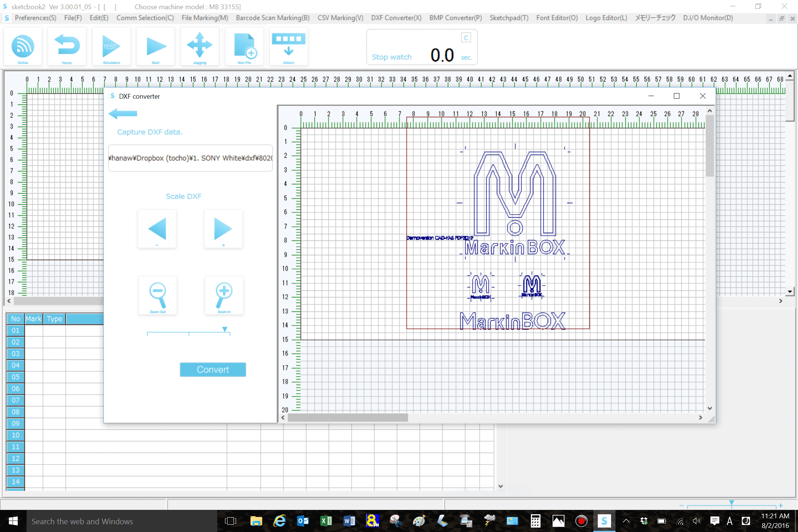Clear the stop watch with C button

pyautogui.click(x=466, y=38)
